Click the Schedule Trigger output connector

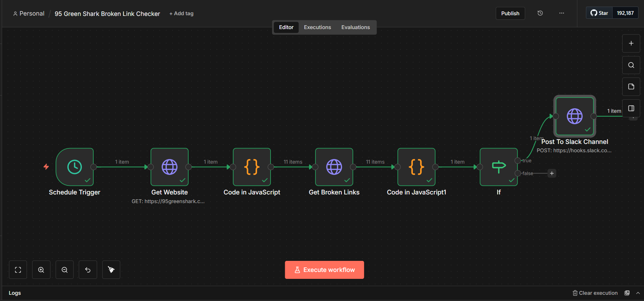click(94, 167)
